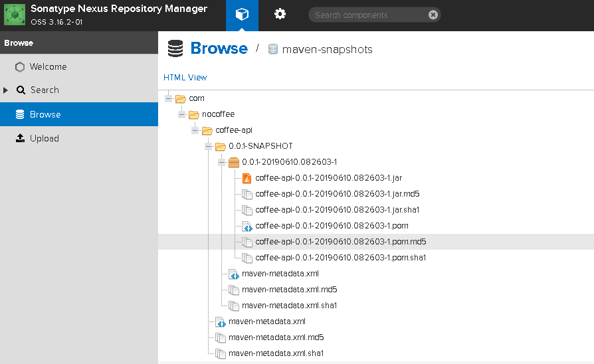The height and width of the screenshot is (364, 594).
Task: Click the Nexus logo icon
Action: pos(15,15)
